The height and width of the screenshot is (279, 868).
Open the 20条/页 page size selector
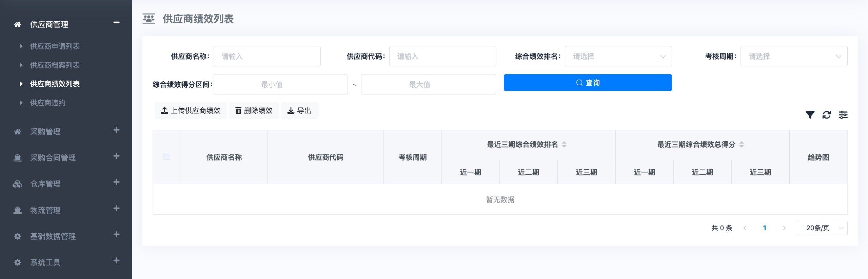(x=822, y=228)
